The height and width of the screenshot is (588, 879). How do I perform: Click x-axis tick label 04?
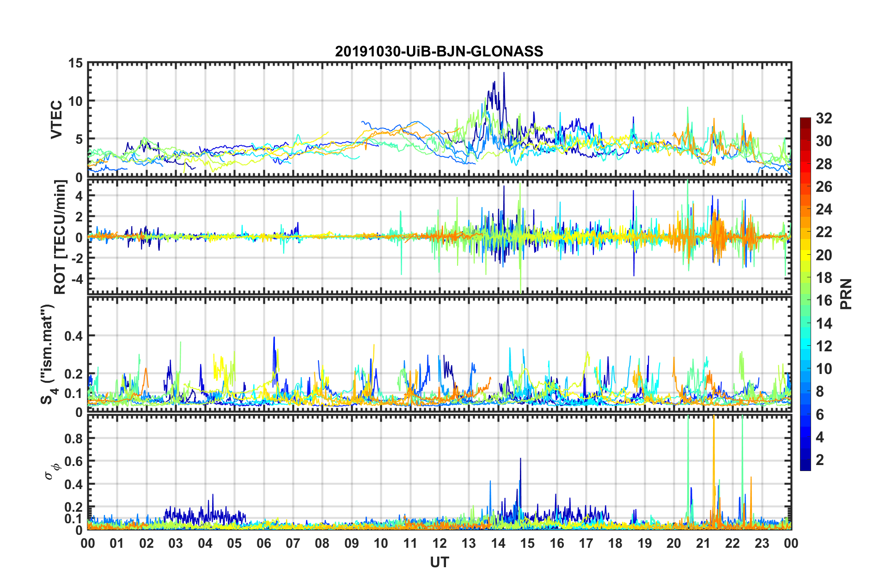205,544
